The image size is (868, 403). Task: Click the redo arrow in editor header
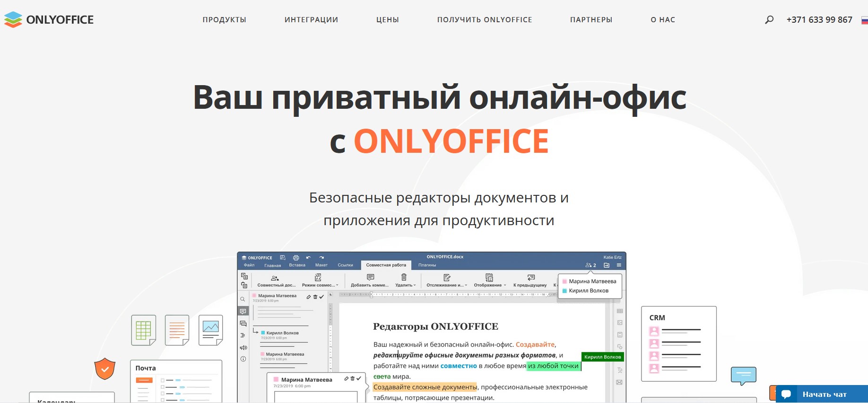(x=321, y=258)
